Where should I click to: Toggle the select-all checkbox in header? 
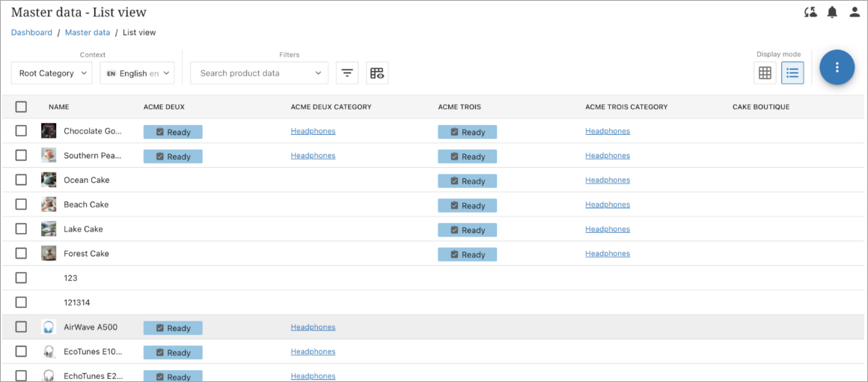coord(21,107)
